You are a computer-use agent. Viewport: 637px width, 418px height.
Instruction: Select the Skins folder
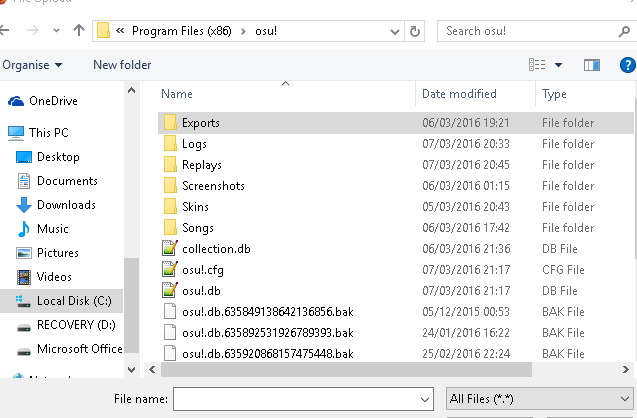point(396,207)
